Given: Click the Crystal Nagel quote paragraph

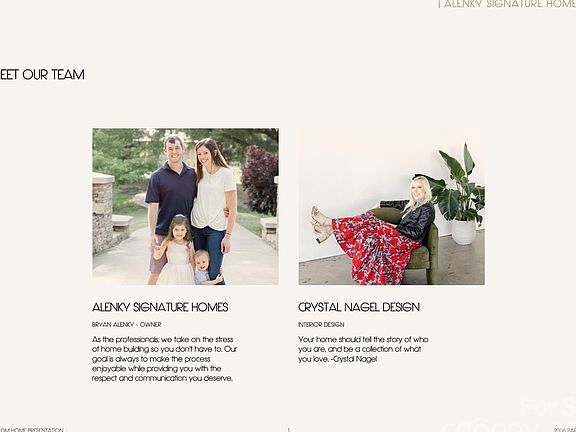Looking at the screenshot, I should coord(363,349).
